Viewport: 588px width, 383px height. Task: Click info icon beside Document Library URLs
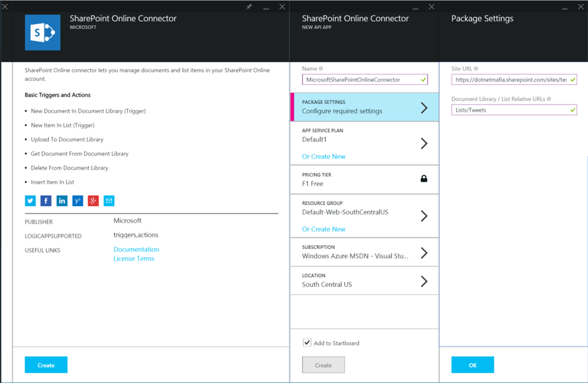click(x=549, y=99)
